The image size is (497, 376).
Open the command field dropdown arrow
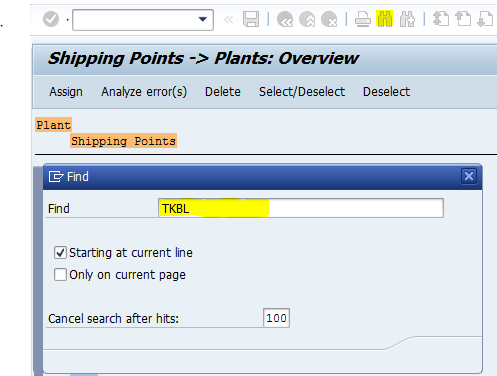coord(202,19)
